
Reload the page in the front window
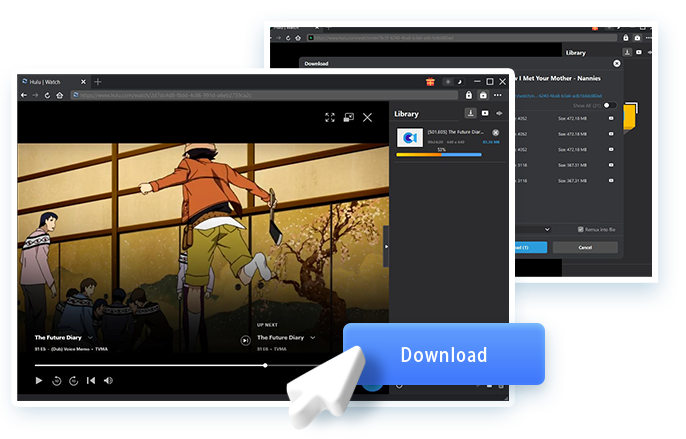tap(47, 95)
